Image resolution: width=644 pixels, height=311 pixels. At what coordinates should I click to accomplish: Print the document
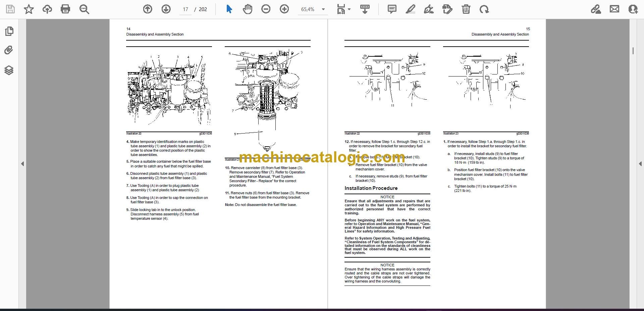tap(65, 9)
